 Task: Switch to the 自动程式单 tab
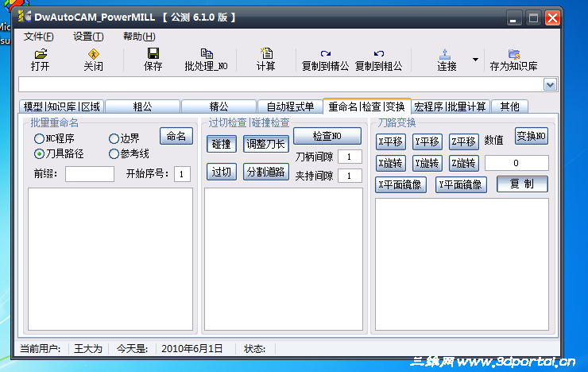[x=290, y=107]
